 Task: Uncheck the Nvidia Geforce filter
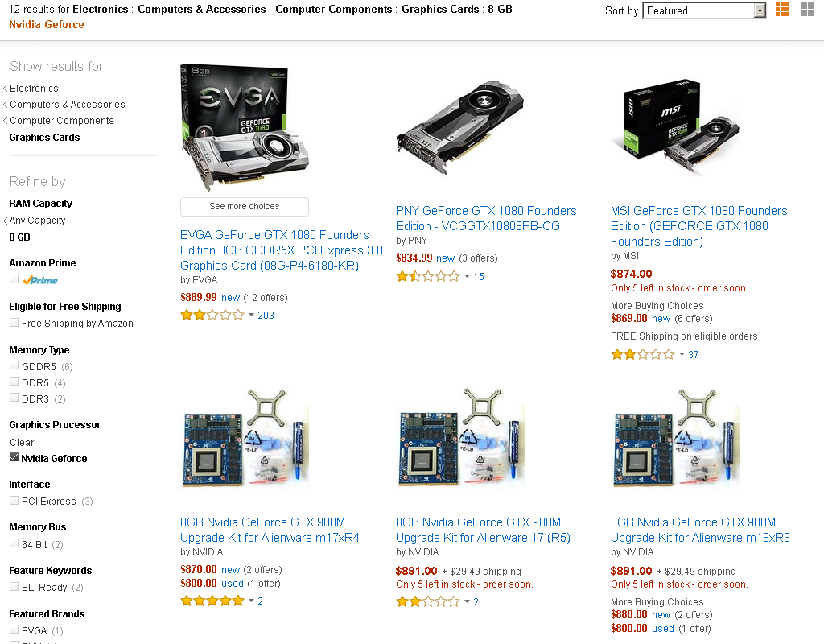pos(14,457)
